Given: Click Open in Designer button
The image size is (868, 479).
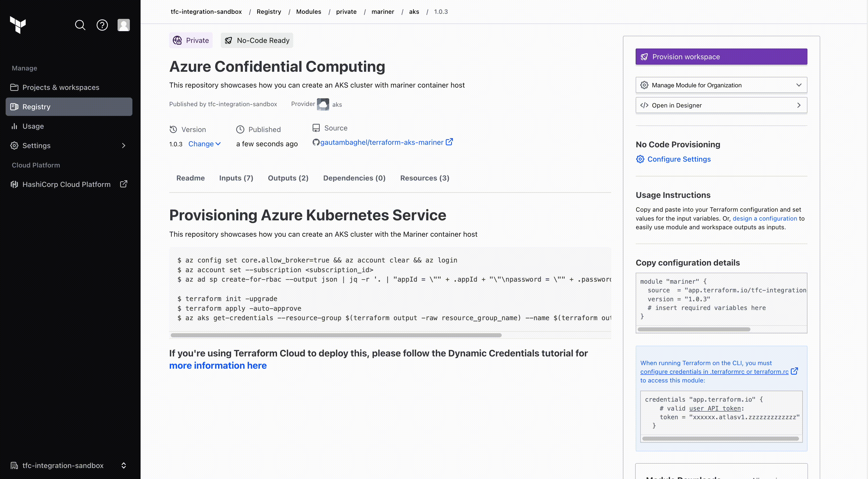Looking at the screenshot, I should click(x=721, y=105).
